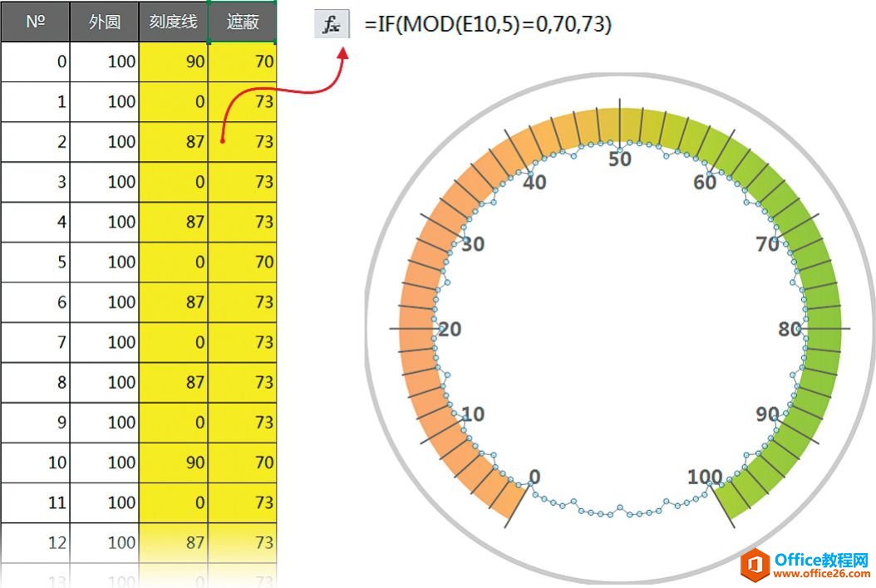Select the 遮蔽 cell in row 2
876x588 pixels.
click(x=243, y=142)
